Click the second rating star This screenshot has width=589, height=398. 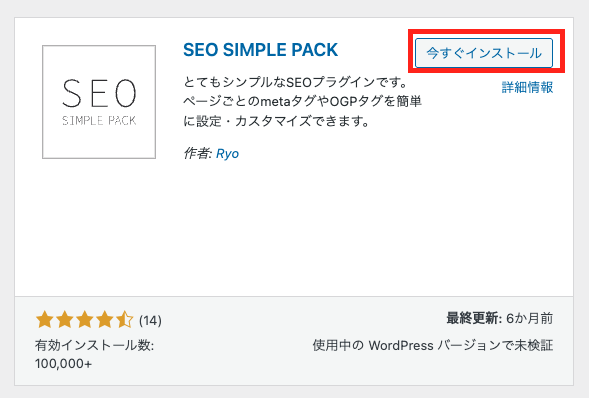pyautogui.click(x=65, y=320)
